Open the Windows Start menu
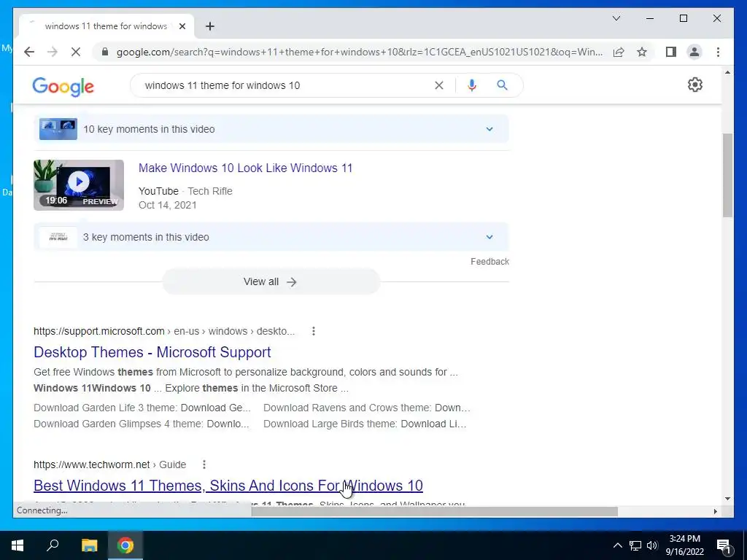747x560 pixels. [18, 545]
